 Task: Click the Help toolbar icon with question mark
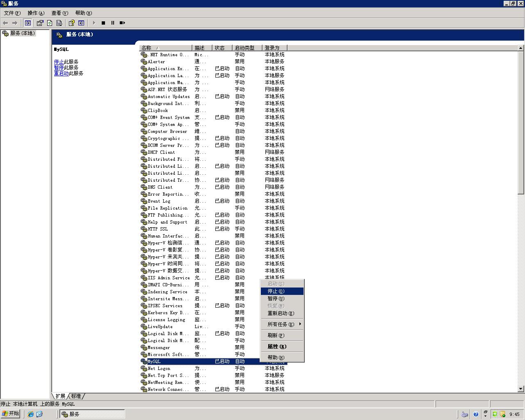click(71, 23)
